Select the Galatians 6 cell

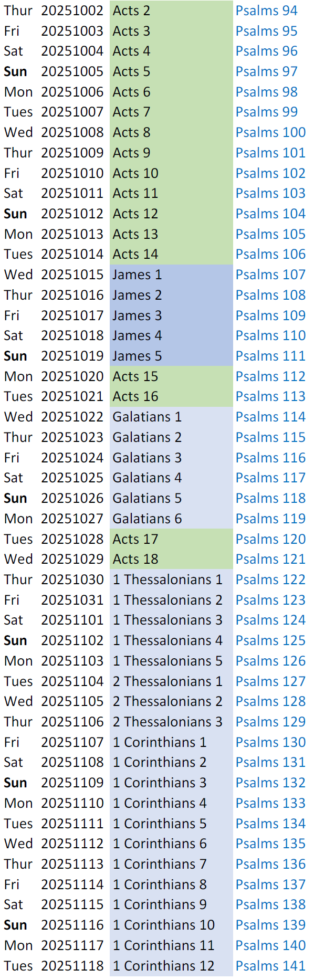pyautogui.click(x=171, y=519)
